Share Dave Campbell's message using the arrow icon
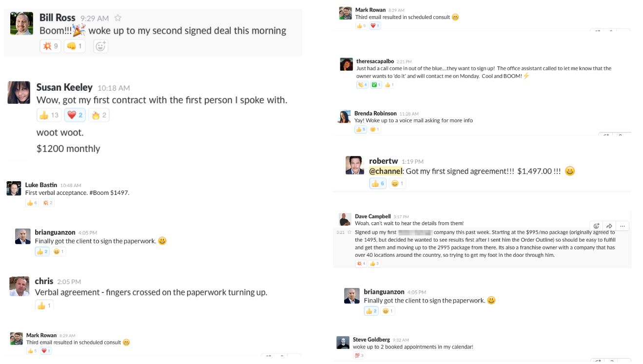Image resolution: width=643 pixels, height=364 pixels. click(609, 226)
